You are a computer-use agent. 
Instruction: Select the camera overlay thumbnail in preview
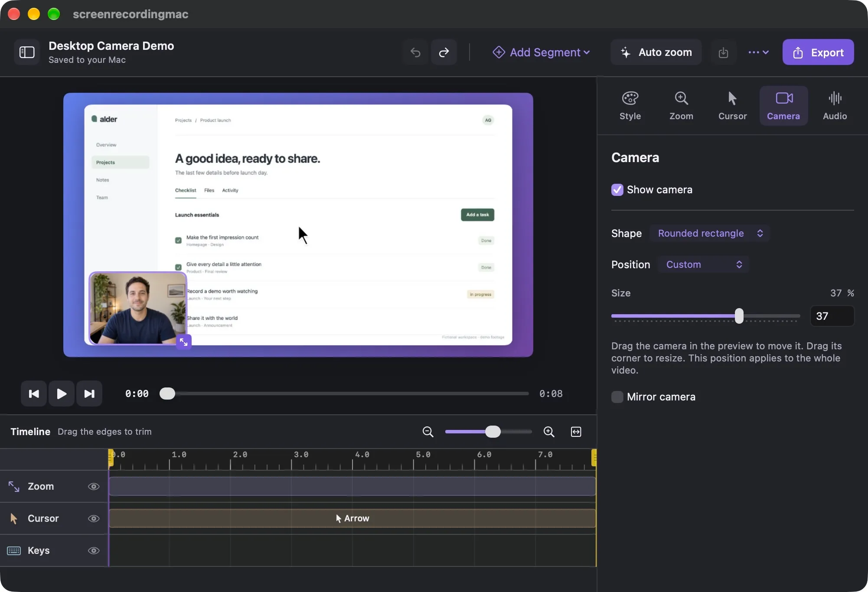point(138,308)
